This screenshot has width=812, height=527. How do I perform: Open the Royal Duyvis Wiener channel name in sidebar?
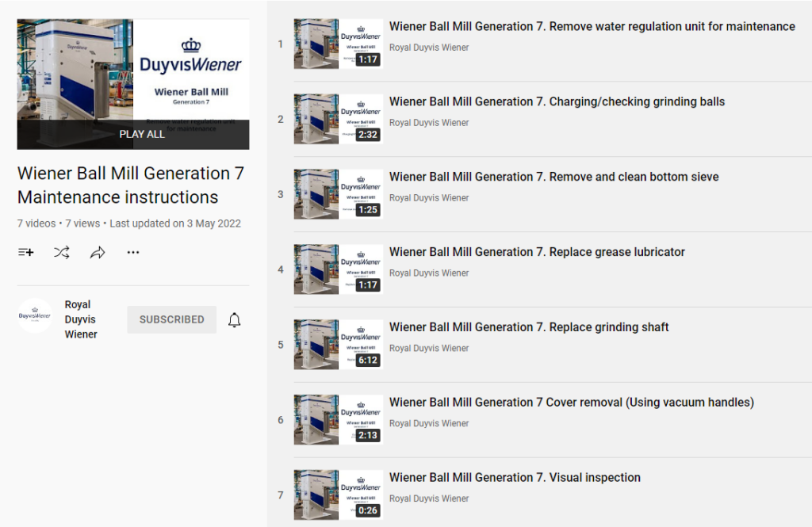[x=81, y=319]
